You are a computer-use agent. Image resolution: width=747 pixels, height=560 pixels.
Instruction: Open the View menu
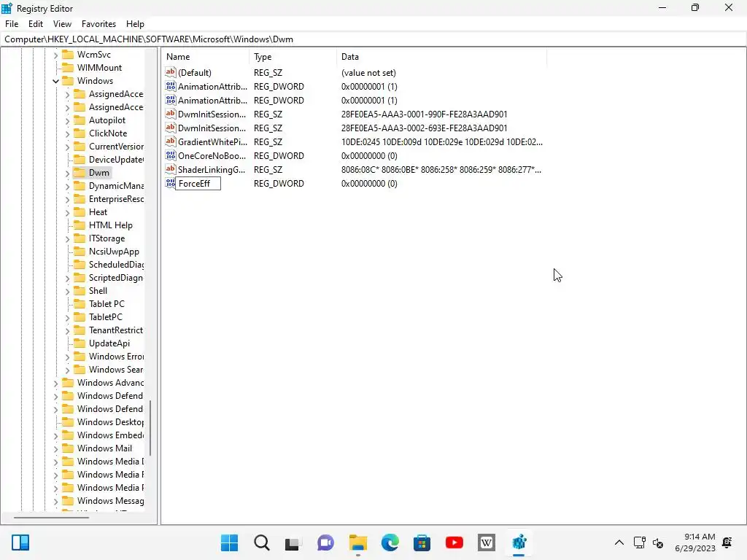click(62, 24)
